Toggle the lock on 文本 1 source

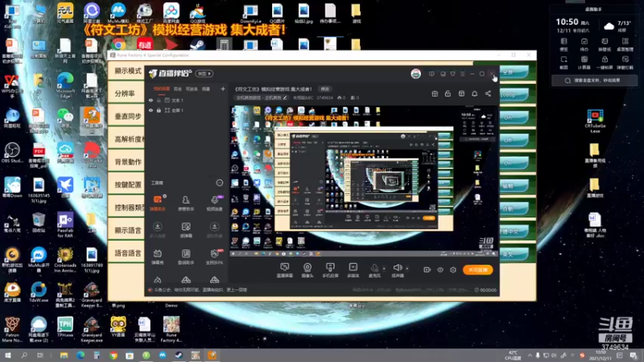click(x=159, y=100)
